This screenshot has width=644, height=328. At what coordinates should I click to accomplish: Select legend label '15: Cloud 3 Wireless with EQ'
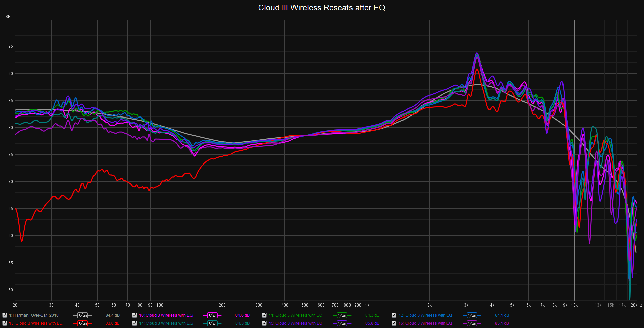(296, 323)
